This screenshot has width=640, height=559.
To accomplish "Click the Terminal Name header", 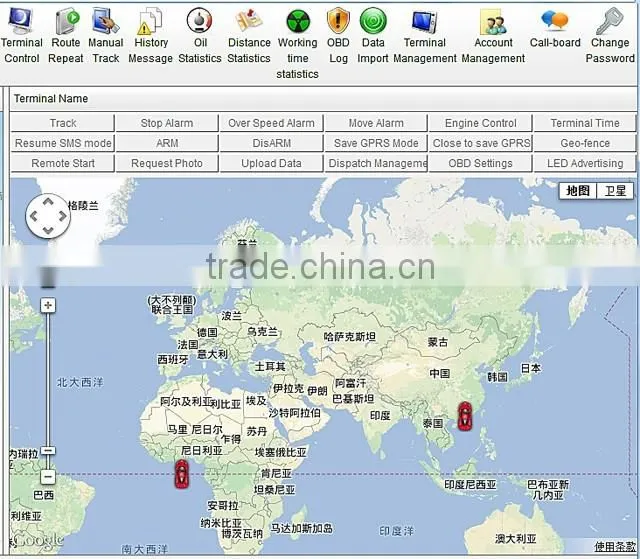I will (51, 98).
